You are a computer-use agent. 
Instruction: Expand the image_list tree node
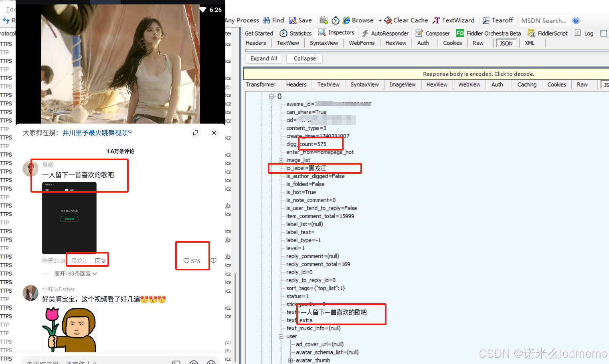(x=281, y=160)
